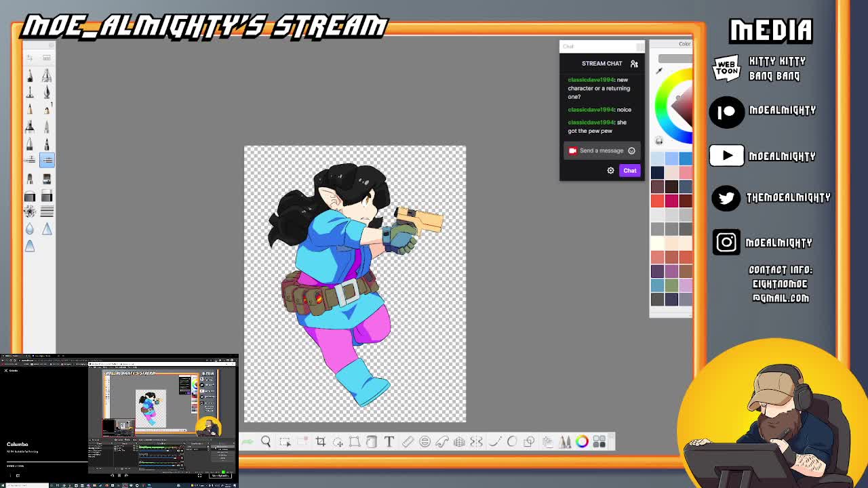The width and height of the screenshot is (868, 488).
Task: Select the highlighted sub tool in left panel
Action: click(x=47, y=160)
